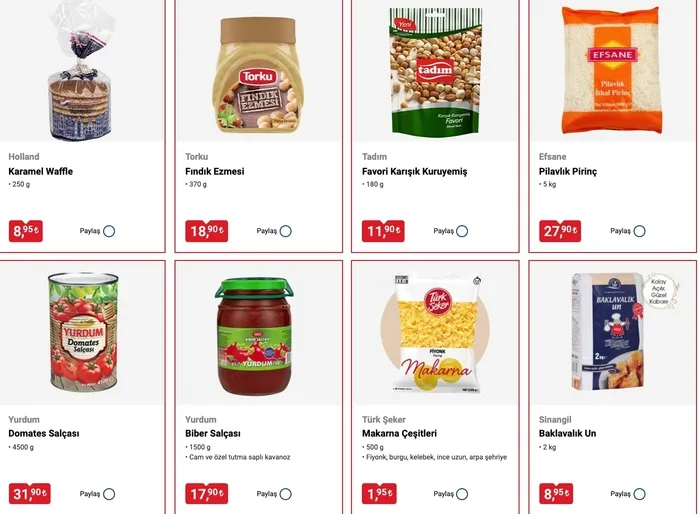Toggle Paylaş circle for Biber Salçası
Image resolution: width=700 pixels, height=514 pixels.
click(286, 494)
